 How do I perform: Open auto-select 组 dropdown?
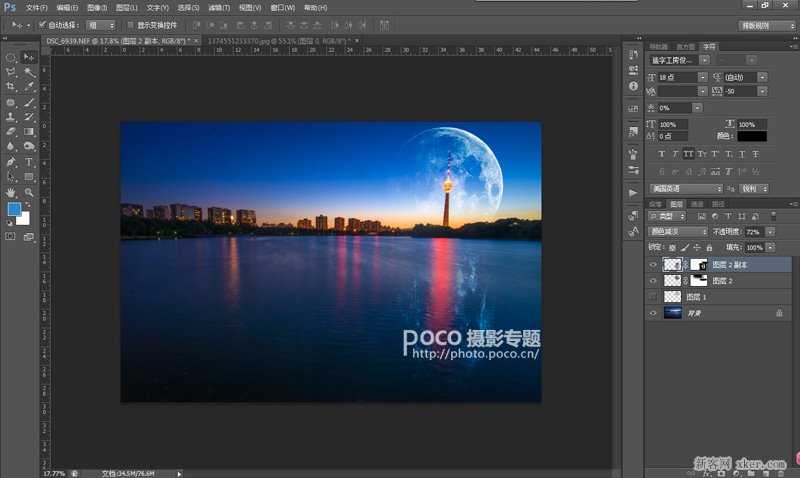pyautogui.click(x=101, y=25)
